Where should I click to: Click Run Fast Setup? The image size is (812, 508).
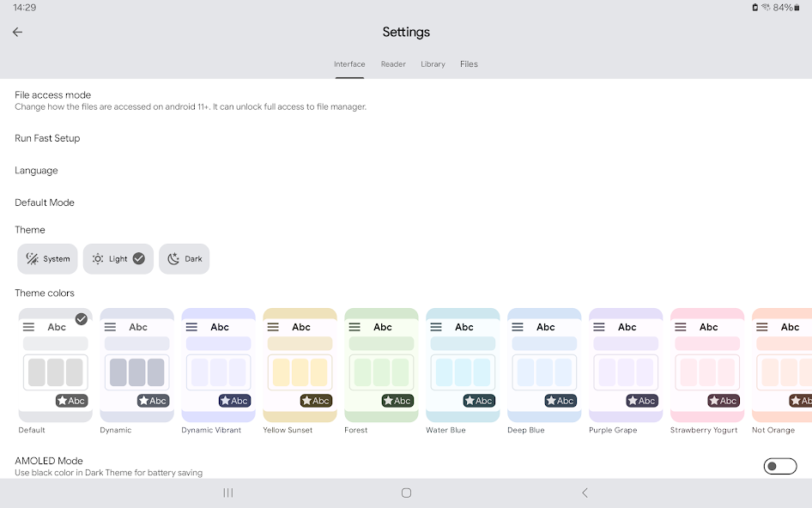pos(47,138)
